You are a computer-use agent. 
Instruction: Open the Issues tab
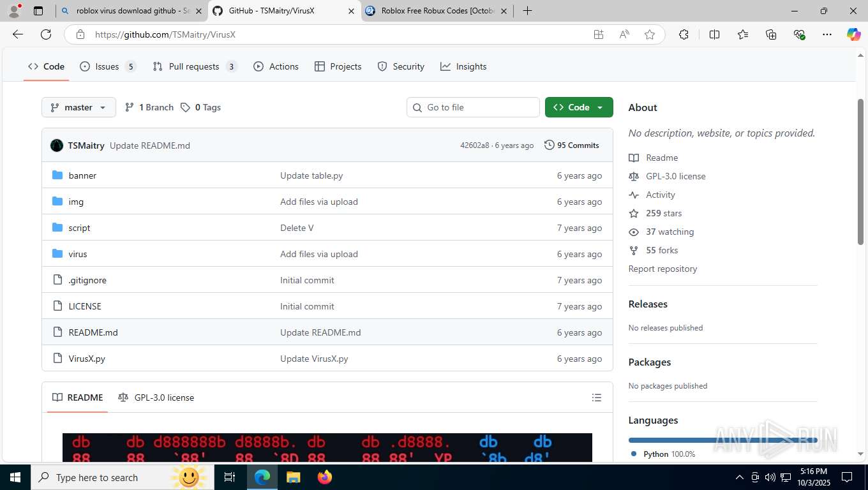tap(108, 66)
